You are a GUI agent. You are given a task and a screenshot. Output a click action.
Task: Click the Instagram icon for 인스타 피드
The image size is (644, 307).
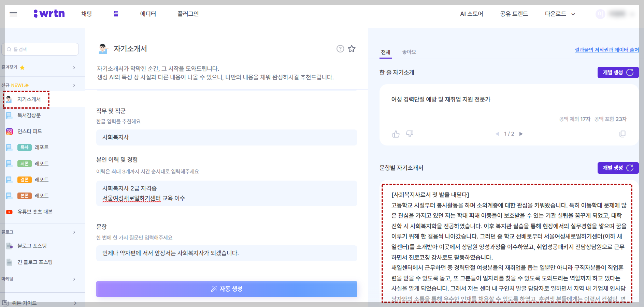pos(10,132)
